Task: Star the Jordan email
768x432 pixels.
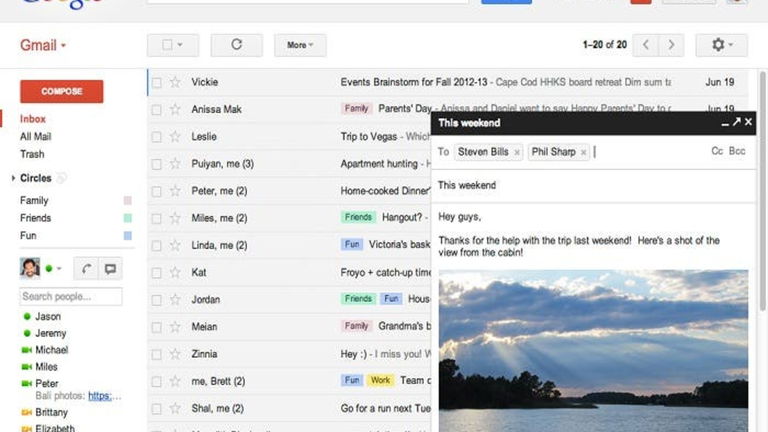Action: point(175,299)
